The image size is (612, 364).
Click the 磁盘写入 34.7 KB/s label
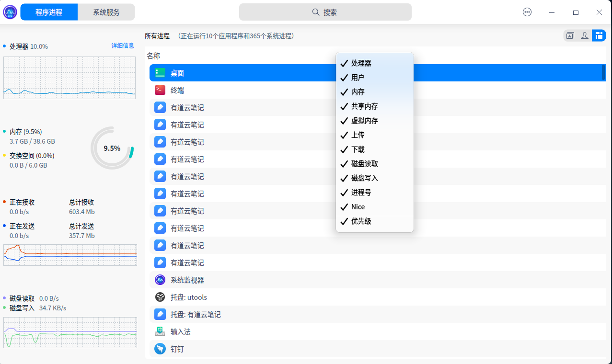coord(38,308)
